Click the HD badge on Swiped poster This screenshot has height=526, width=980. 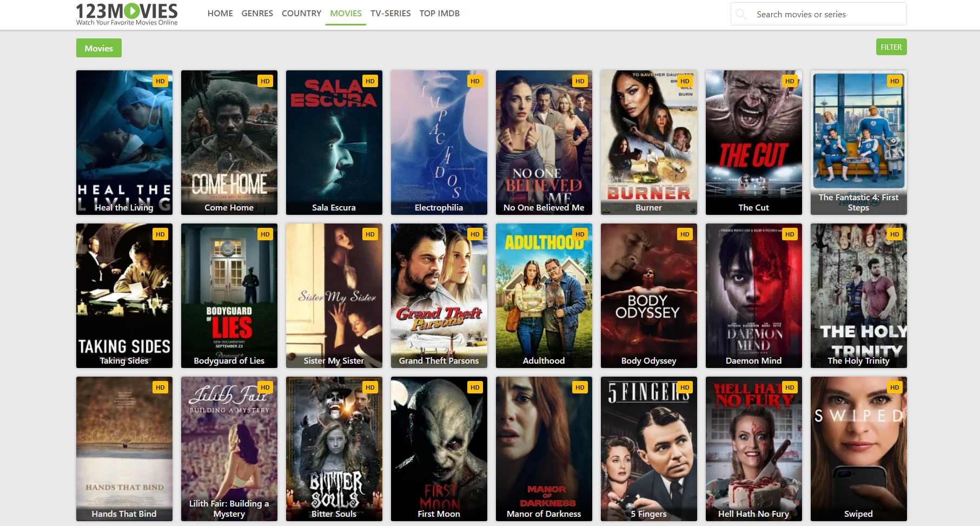[x=895, y=387]
